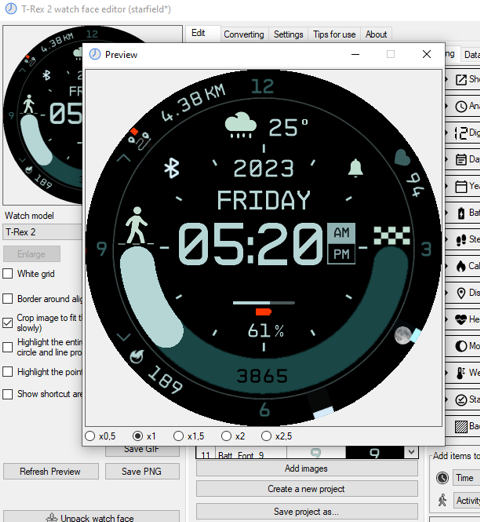Open the Watch model T-Rex 2 dropdown
480x522 pixels.
(x=43, y=232)
